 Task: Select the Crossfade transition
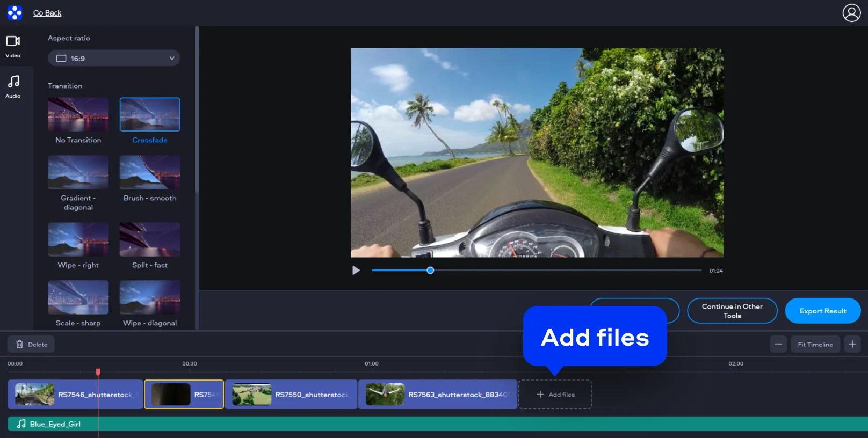pyautogui.click(x=150, y=114)
